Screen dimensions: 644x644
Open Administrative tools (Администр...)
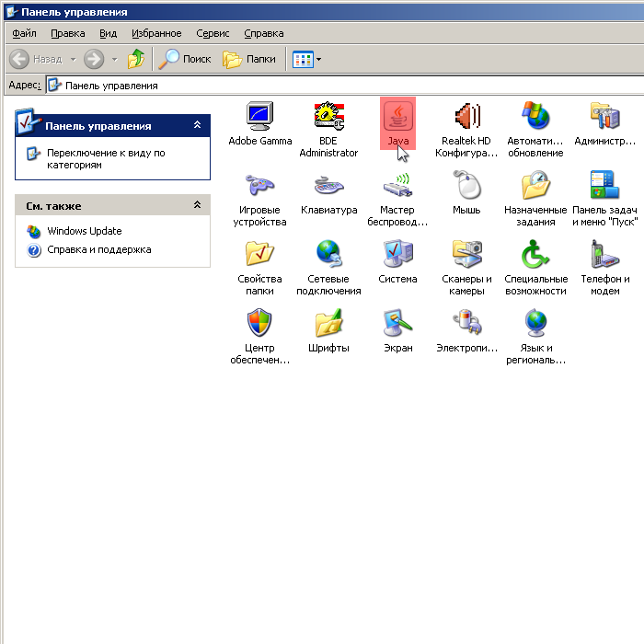click(604, 124)
